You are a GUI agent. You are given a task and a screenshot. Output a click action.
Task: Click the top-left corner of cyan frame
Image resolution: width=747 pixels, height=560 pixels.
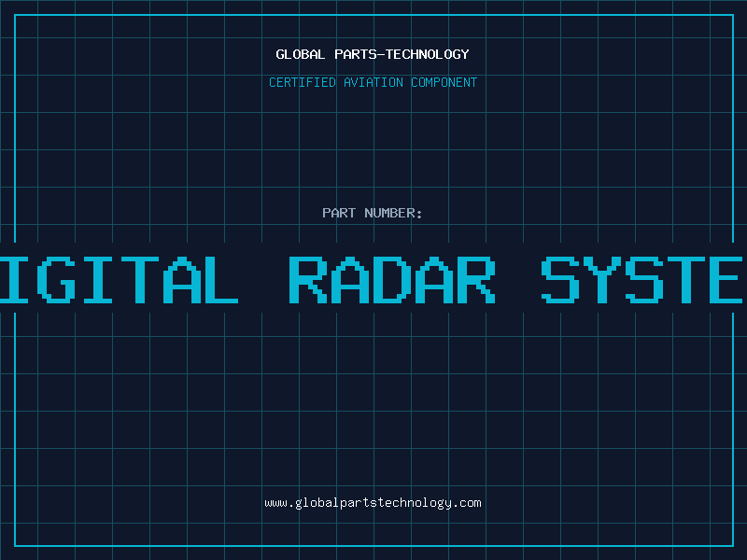point(15,15)
